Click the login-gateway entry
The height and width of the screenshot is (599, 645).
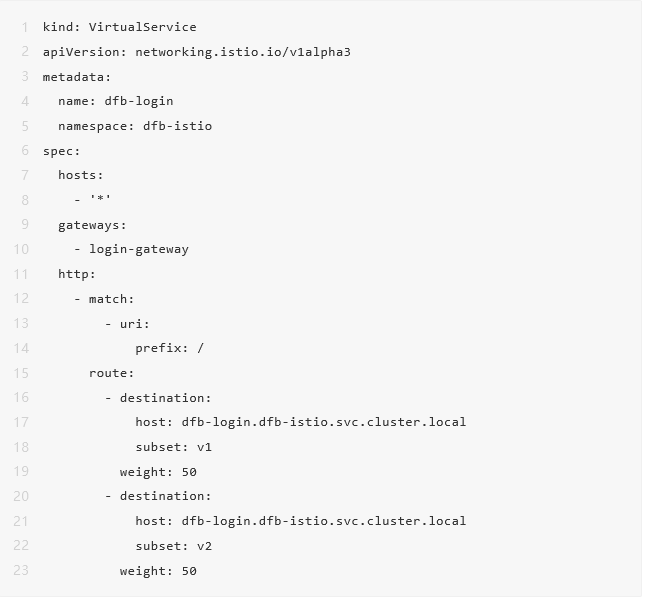point(139,249)
